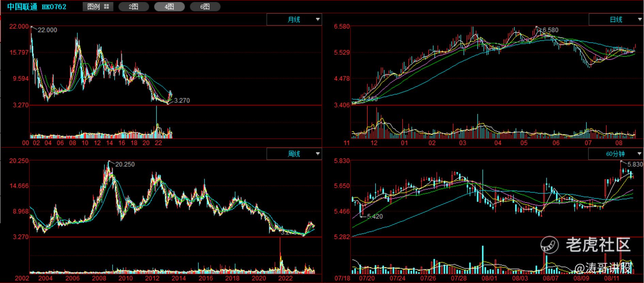Click the 07/26 date axis label
This screenshot has width=644, height=283.
coord(428,278)
